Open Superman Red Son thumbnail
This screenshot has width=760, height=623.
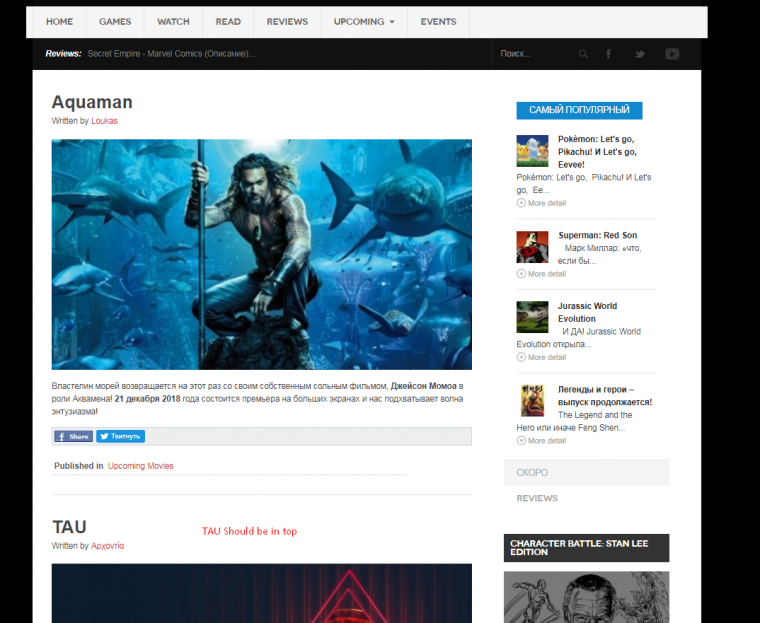point(532,247)
